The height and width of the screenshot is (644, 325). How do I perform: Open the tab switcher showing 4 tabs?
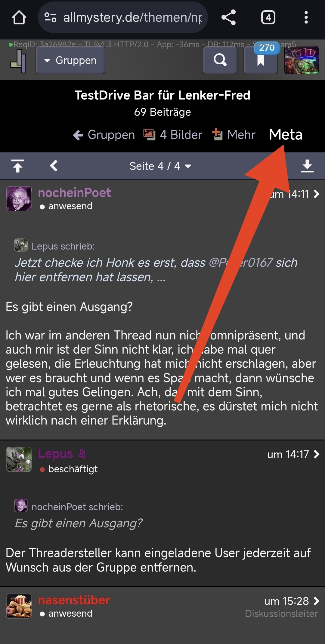click(268, 17)
